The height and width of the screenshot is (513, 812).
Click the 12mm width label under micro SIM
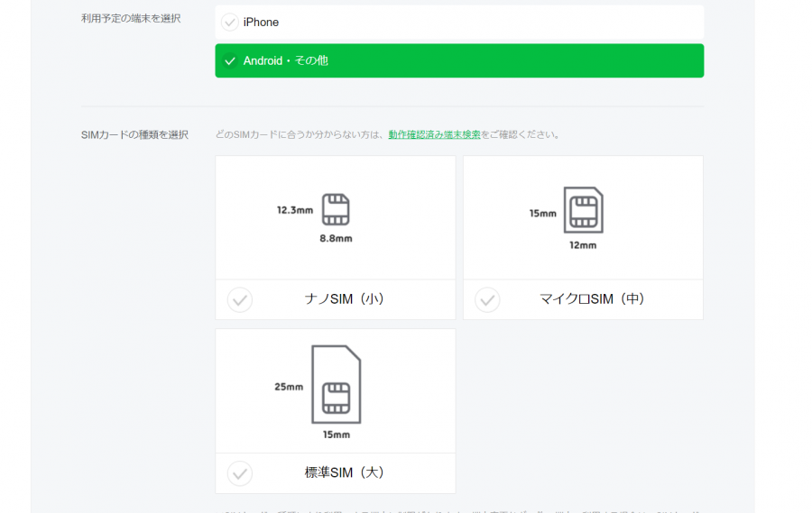pyautogui.click(x=583, y=245)
